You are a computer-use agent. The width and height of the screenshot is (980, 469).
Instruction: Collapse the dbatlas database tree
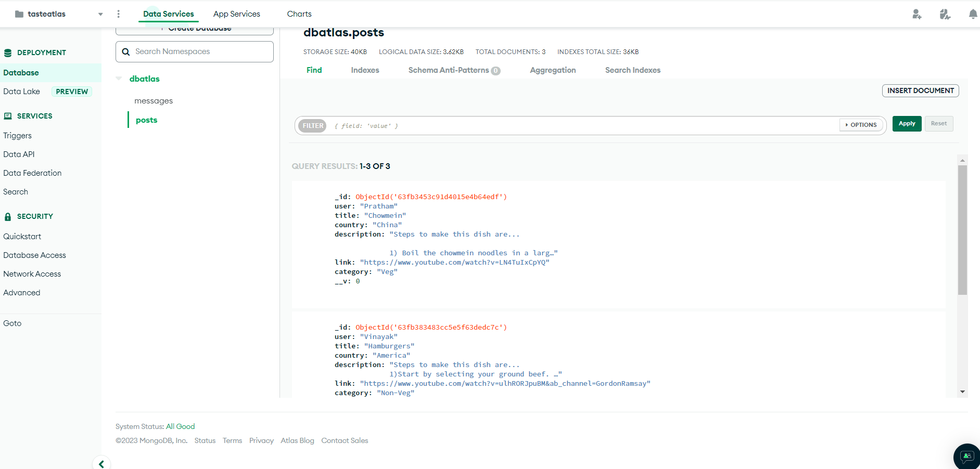point(119,79)
